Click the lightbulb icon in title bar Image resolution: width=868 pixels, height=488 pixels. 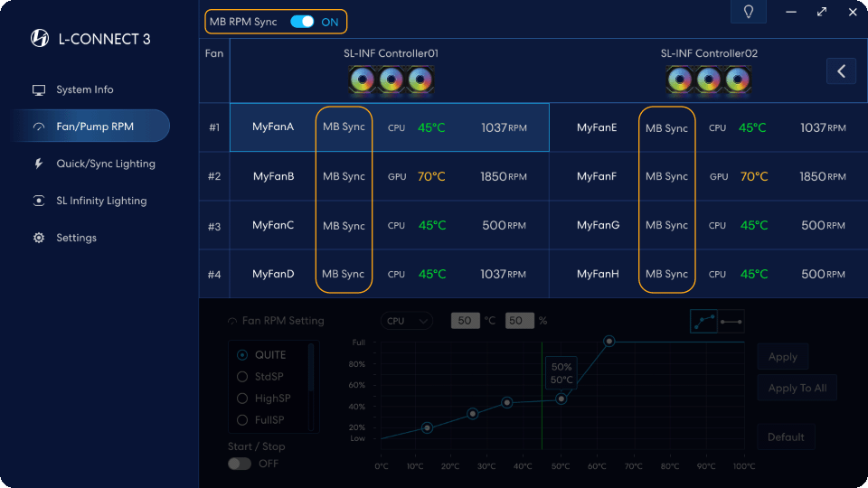[748, 12]
